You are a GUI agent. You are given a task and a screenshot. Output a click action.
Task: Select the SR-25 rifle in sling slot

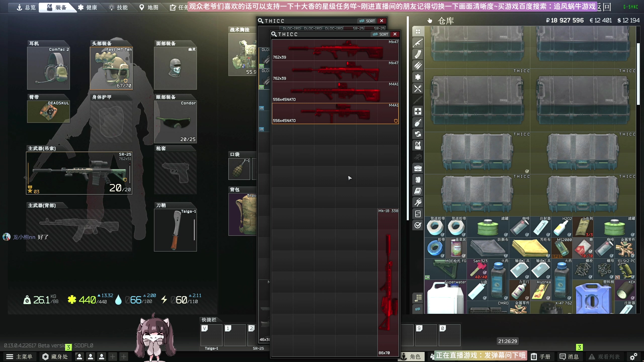tap(79, 173)
